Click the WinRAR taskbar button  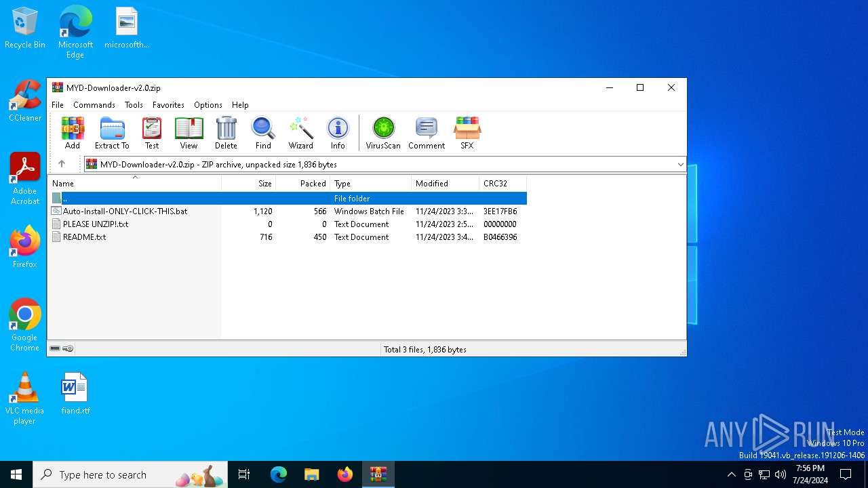(378, 474)
